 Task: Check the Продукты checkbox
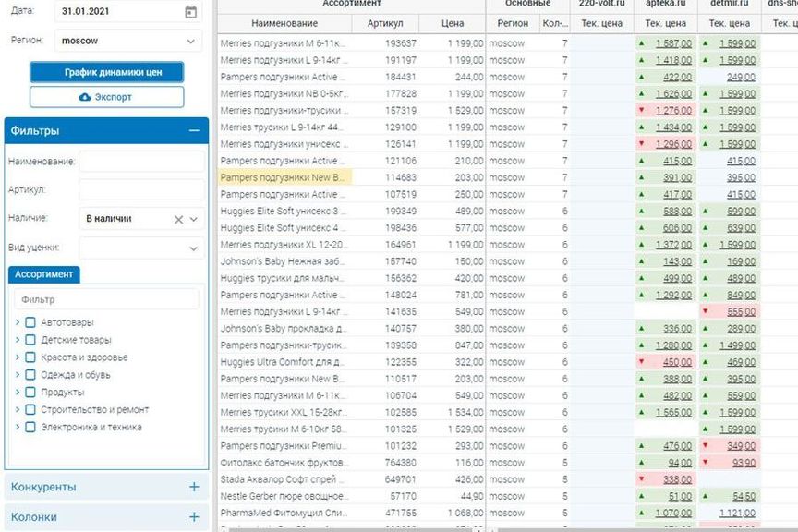[30, 392]
